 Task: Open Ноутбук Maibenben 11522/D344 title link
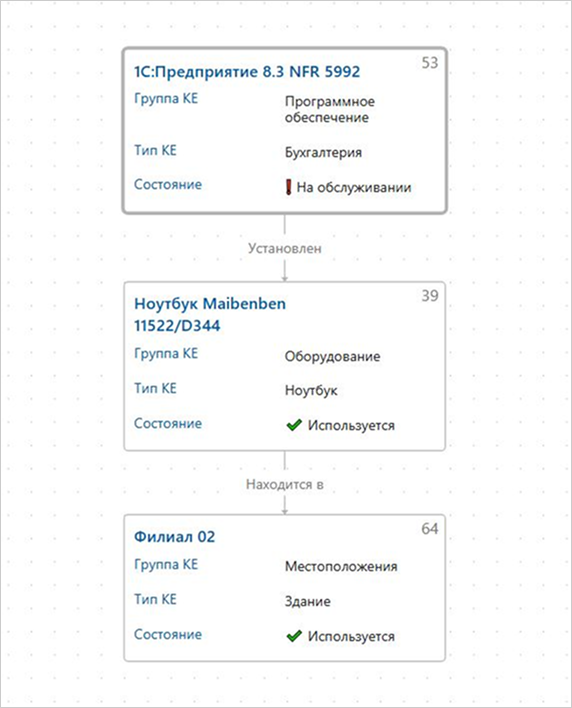[x=210, y=314]
